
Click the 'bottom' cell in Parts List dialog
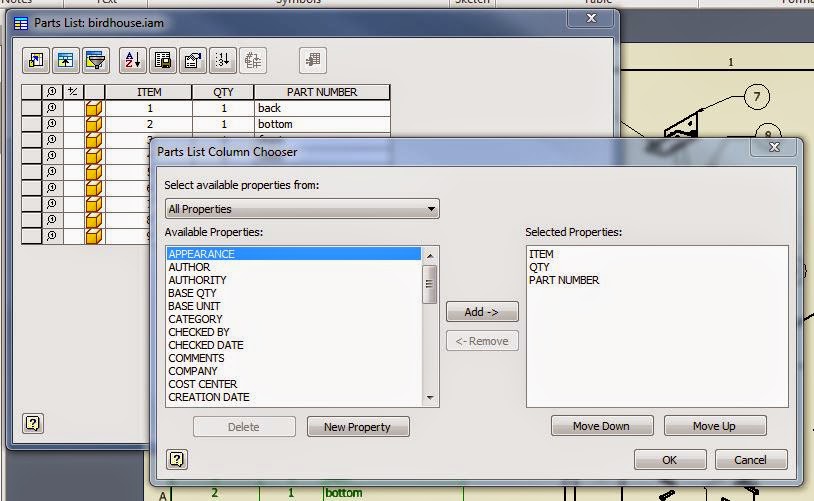point(322,124)
